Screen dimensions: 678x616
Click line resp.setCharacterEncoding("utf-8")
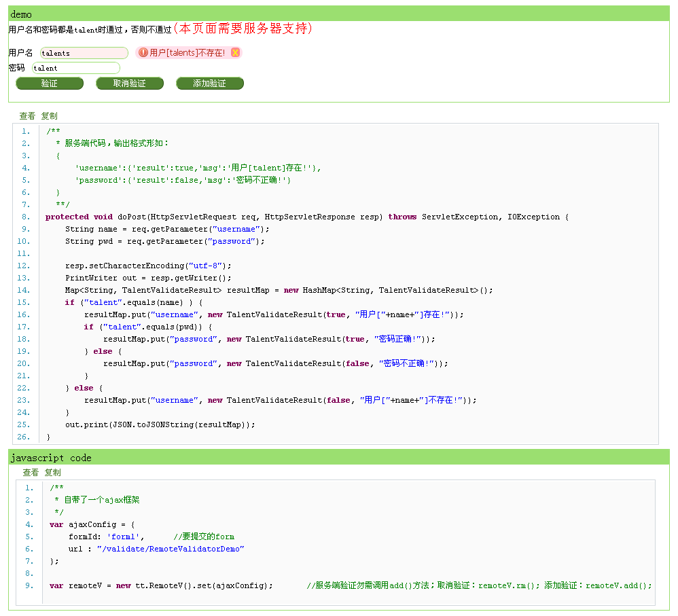148,266
